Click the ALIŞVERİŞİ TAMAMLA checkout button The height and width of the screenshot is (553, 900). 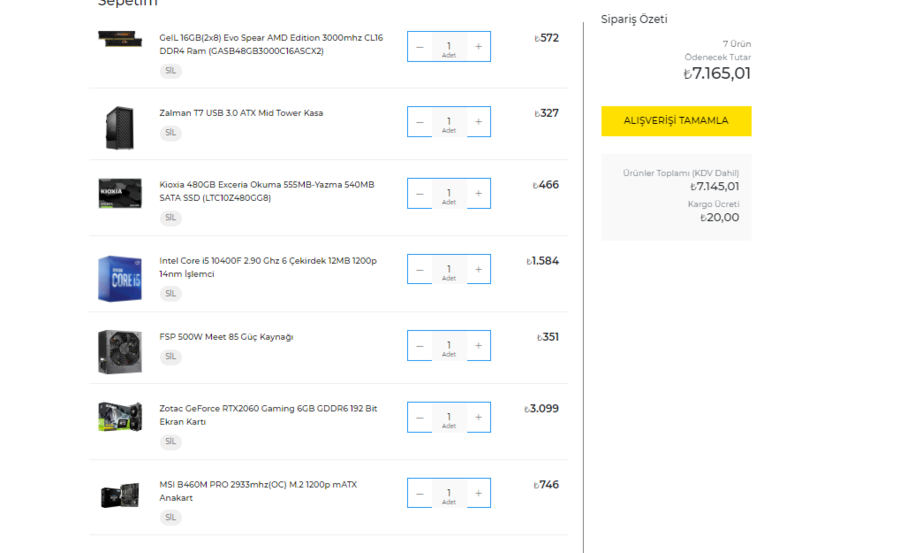(676, 121)
